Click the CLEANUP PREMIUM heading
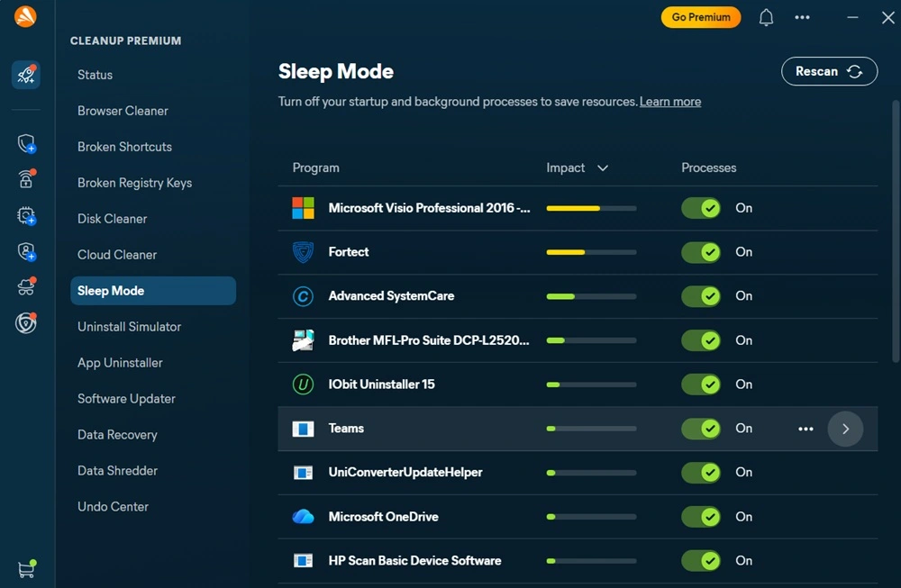The image size is (901, 588). click(126, 41)
